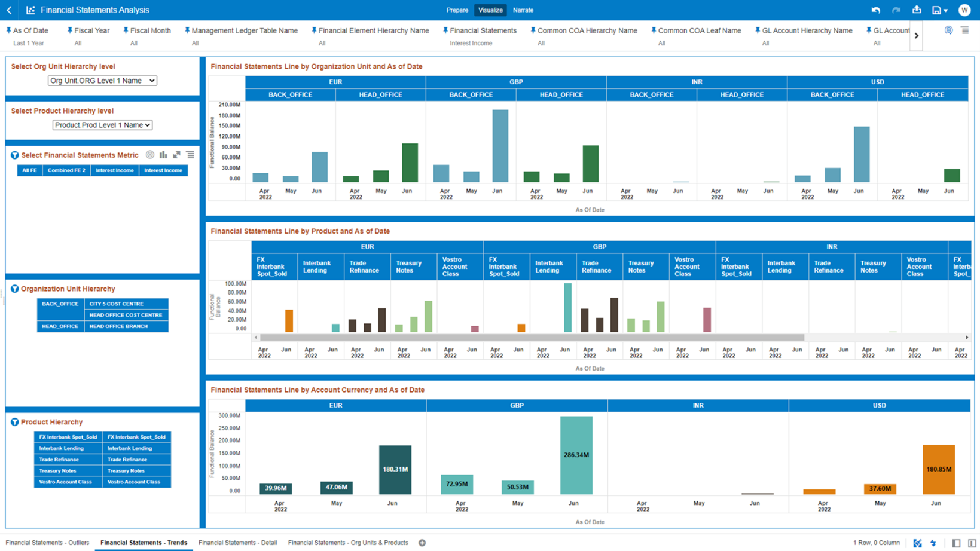
Task: Click the W user avatar in the top right
Action: (x=964, y=10)
